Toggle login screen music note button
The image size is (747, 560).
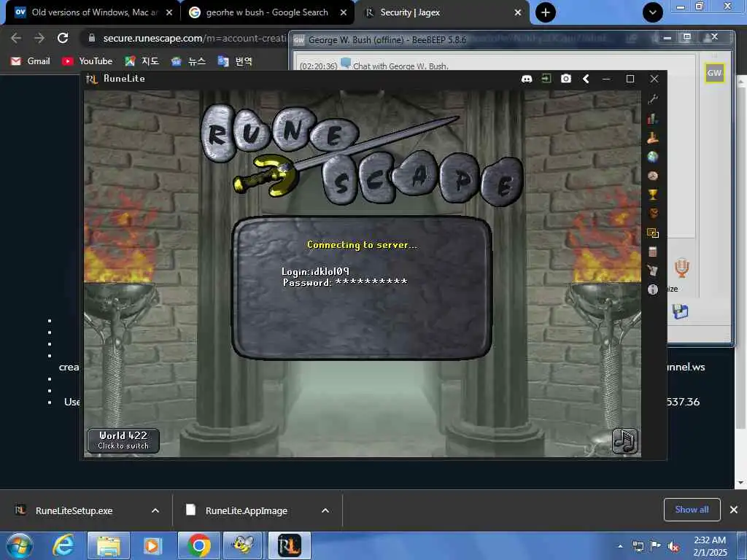coord(624,441)
